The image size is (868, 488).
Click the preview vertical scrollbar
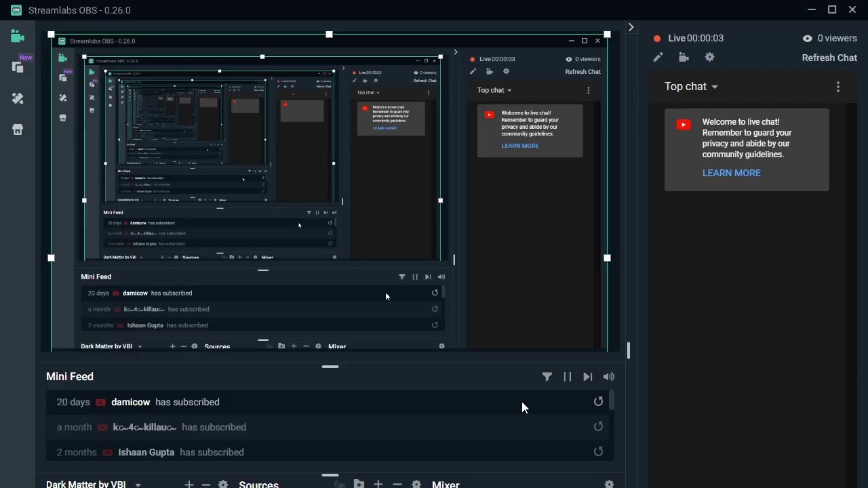coord(628,350)
